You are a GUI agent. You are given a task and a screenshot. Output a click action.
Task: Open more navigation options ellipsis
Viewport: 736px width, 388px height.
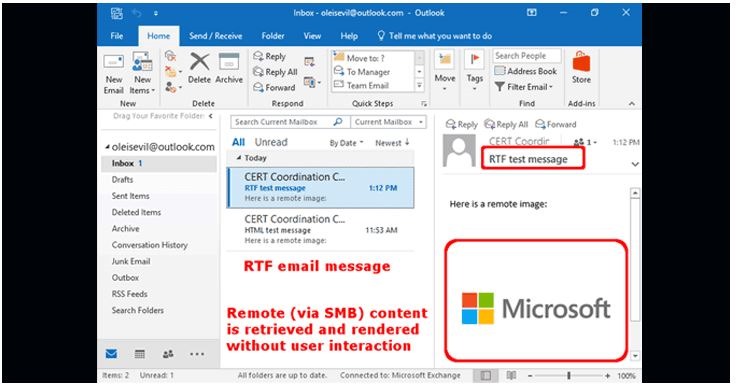click(x=197, y=354)
